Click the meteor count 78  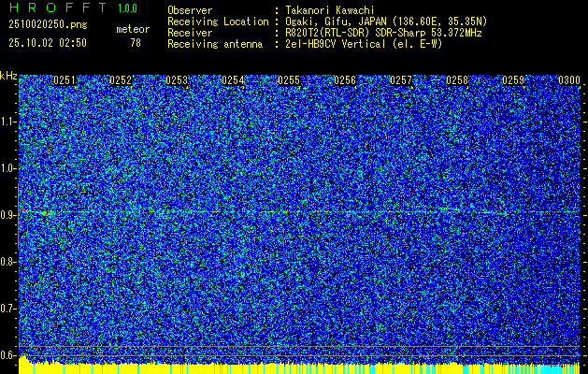pos(136,43)
